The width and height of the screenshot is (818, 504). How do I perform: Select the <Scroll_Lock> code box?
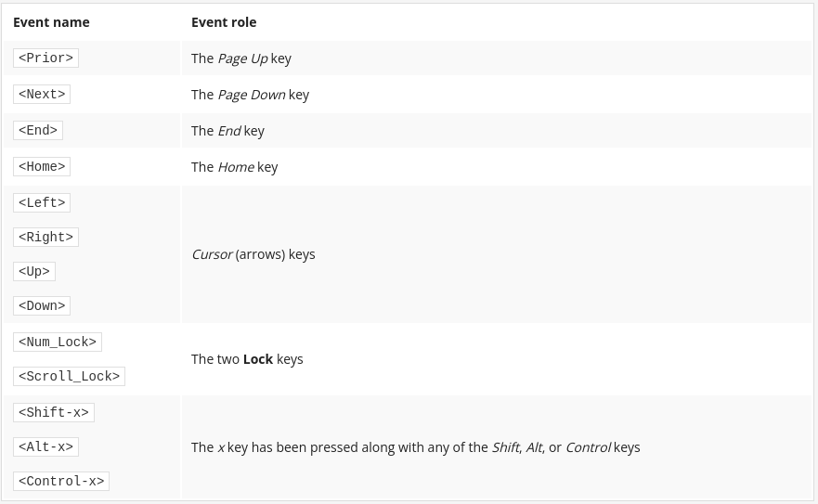point(69,377)
